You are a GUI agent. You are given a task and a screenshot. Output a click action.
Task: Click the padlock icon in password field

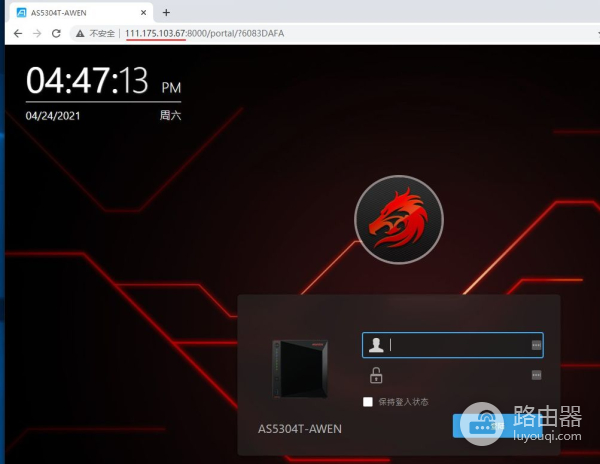pos(377,375)
